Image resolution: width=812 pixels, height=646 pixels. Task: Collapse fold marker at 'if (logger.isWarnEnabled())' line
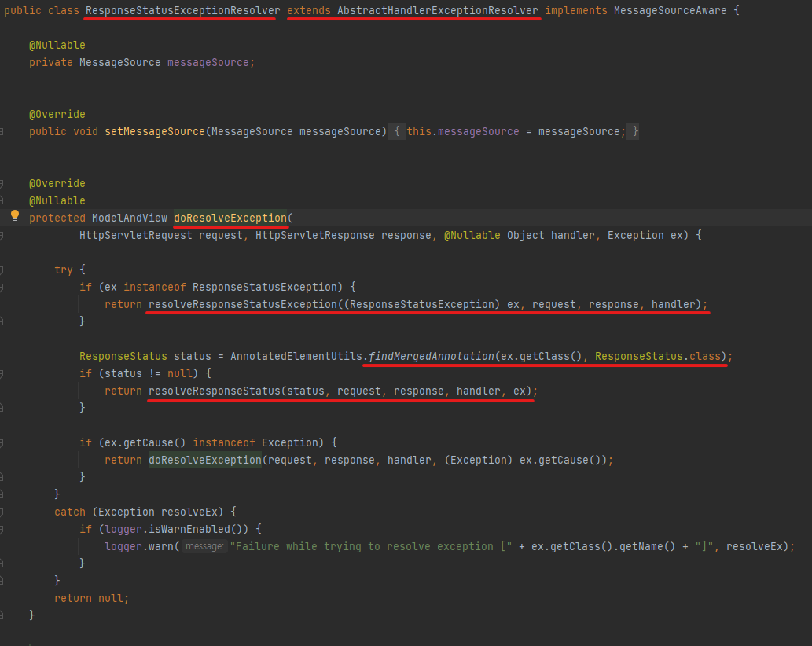click(2, 530)
